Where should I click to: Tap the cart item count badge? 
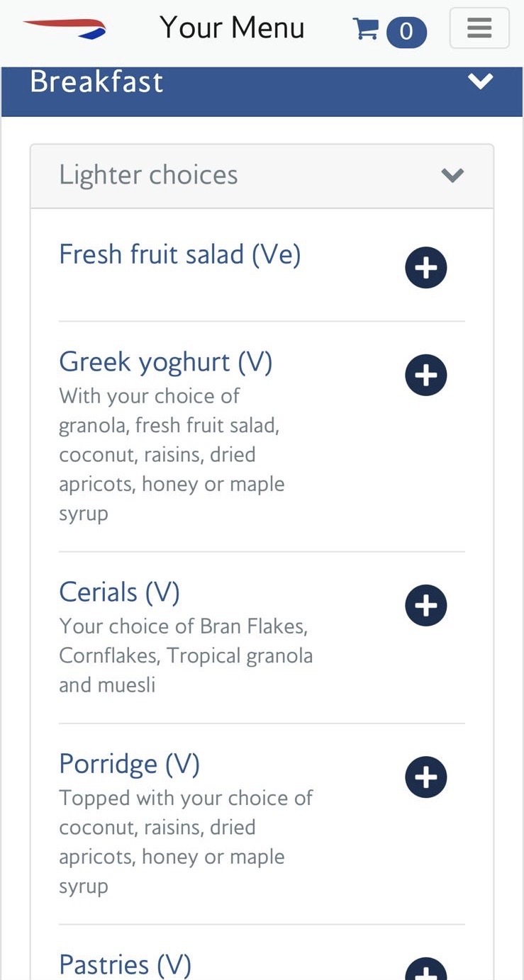[406, 31]
